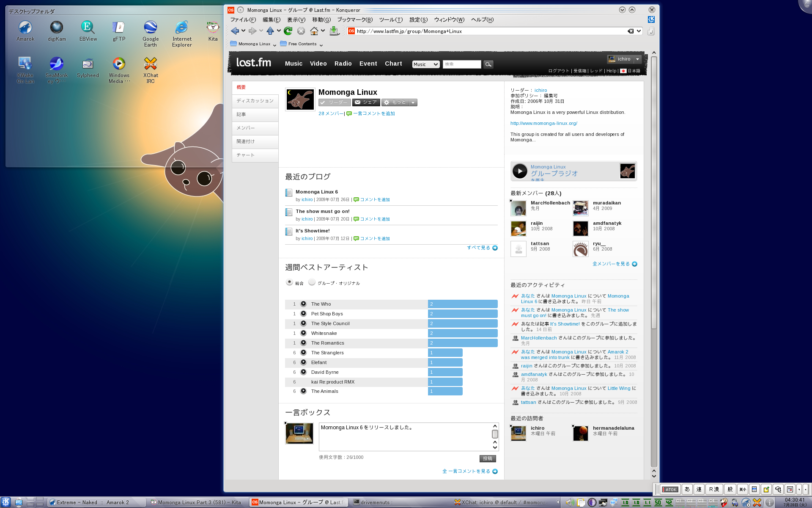Viewport: 812px width, 508px height.
Task: Play The Who from weekly artists
Action: pos(303,304)
